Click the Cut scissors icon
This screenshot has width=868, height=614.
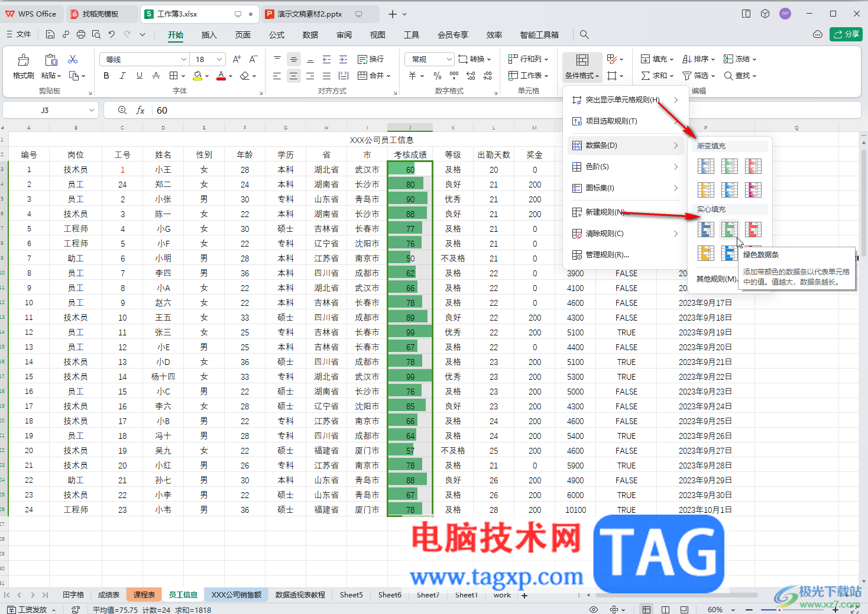point(73,59)
